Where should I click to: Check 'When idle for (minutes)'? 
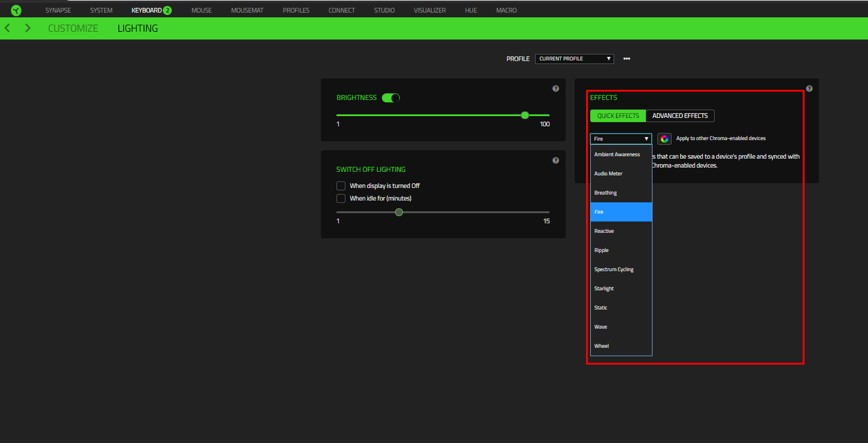[341, 198]
